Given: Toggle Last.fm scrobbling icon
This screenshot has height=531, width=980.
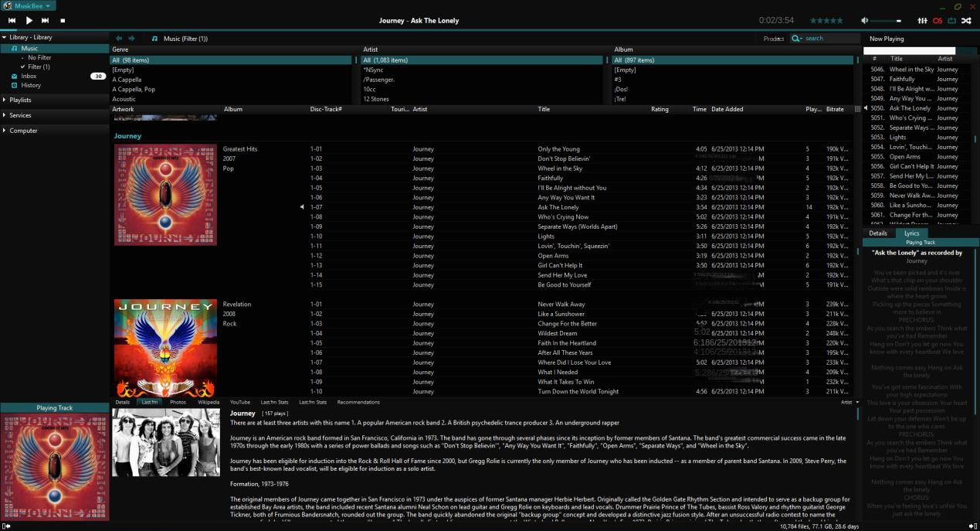Looking at the screenshot, I should [x=938, y=20].
